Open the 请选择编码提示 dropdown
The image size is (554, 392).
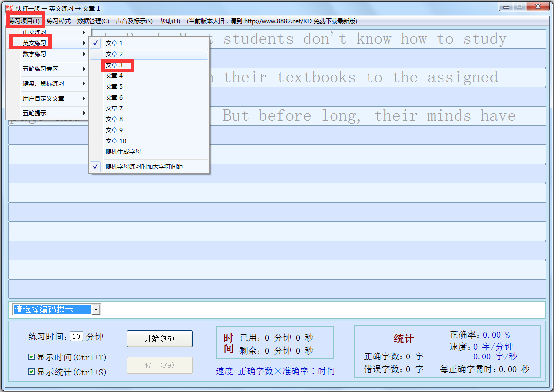click(97, 309)
